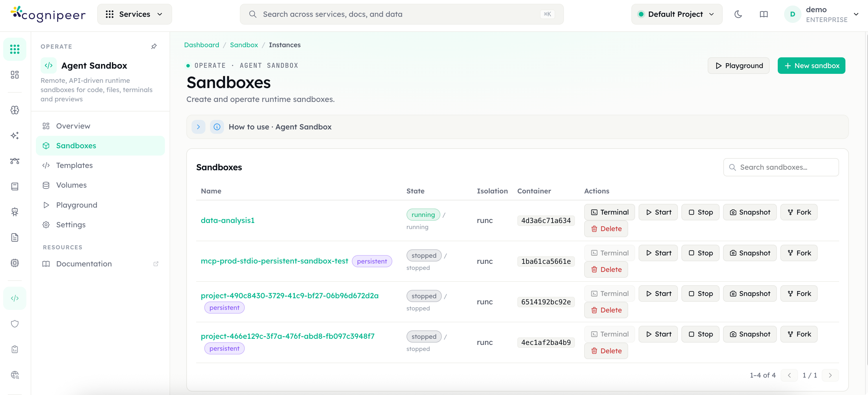Image resolution: width=868 pixels, height=395 pixels.
Task: Delete the mcp-prod-stdio-persistent-sandbox-test sandbox
Action: pyautogui.click(x=606, y=269)
